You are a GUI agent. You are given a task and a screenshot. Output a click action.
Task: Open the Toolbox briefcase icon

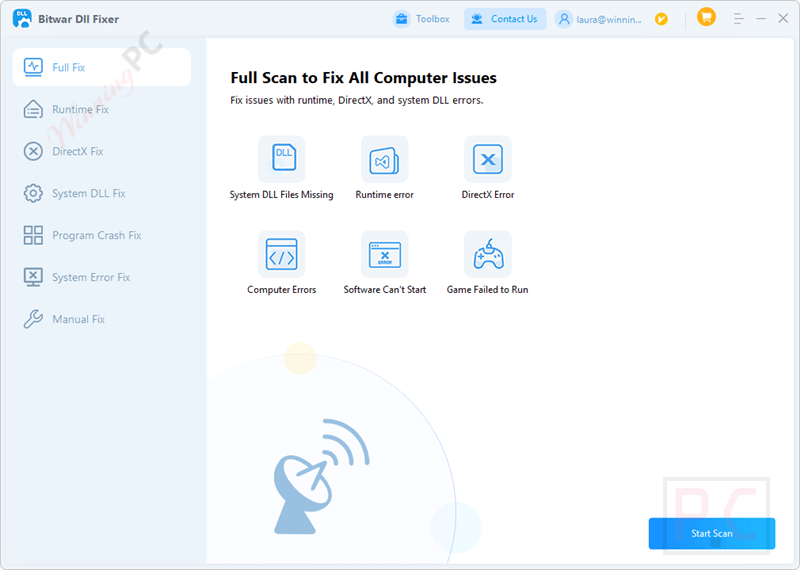(x=402, y=19)
